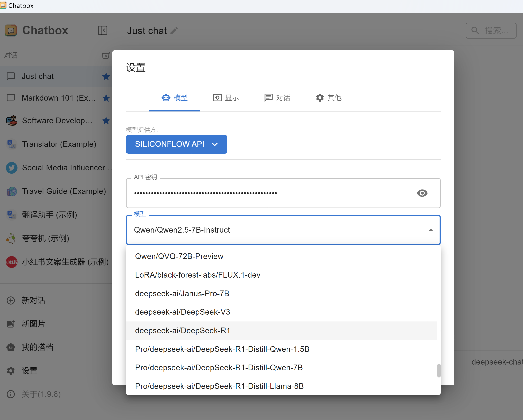This screenshot has width=523, height=420.
Task: Open the SILICONFLOW API provider dropdown
Action: (176, 144)
